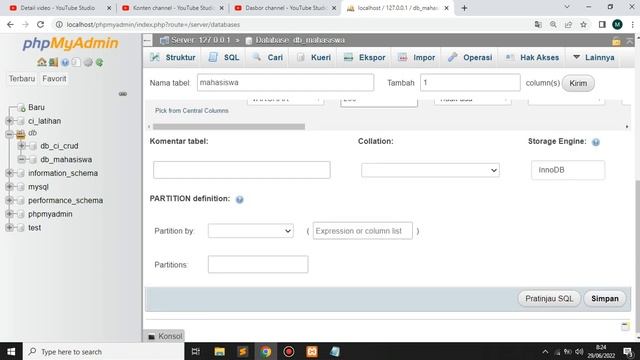Viewport: 640px width, 360px height.
Task: Click the page lock icon in header
Action: click(x=616, y=41)
